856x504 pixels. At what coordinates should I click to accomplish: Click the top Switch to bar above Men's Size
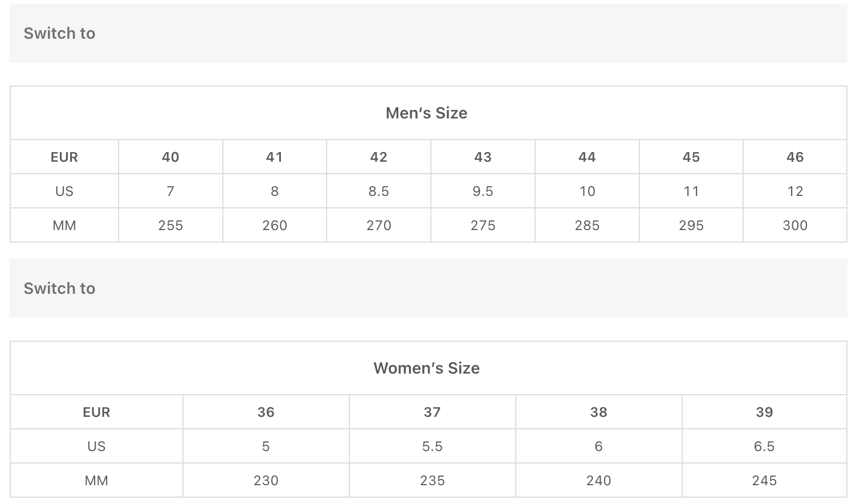59,33
